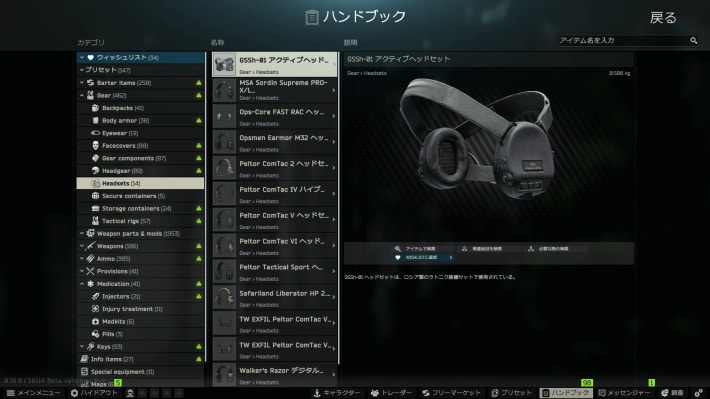
Task: Select Ops-Core FAST RAC headset thumbnail
Action: [x=224, y=116]
